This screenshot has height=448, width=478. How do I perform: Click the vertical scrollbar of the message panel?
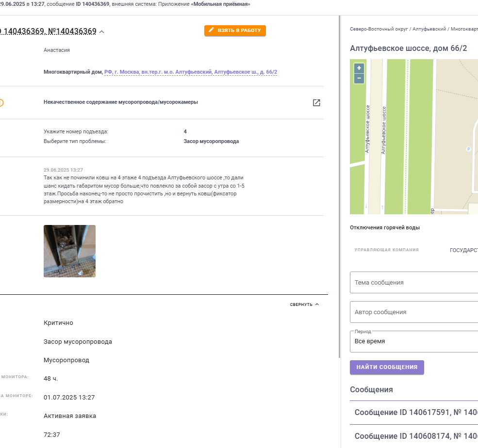pyautogui.click(x=339, y=186)
